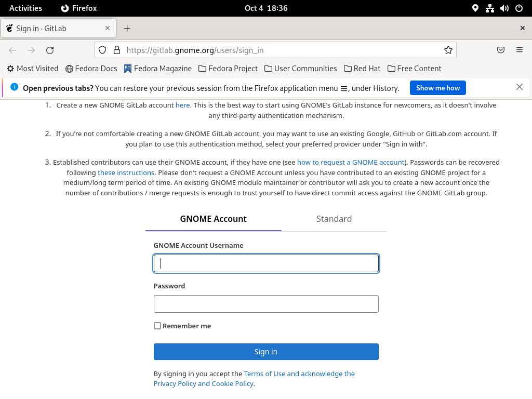The image size is (532, 399).
Task: Open the tracking protection shield icon
Action: click(x=102, y=50)
